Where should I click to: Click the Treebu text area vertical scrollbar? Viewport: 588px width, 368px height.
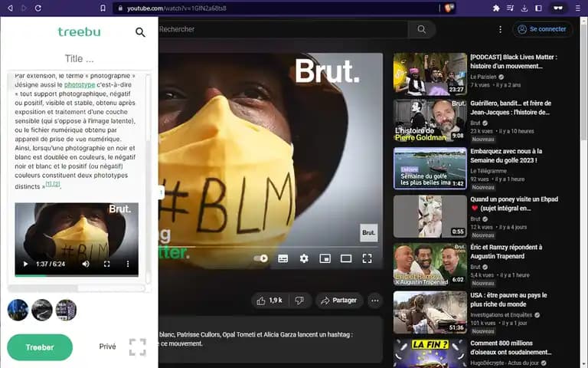point(148,108)
